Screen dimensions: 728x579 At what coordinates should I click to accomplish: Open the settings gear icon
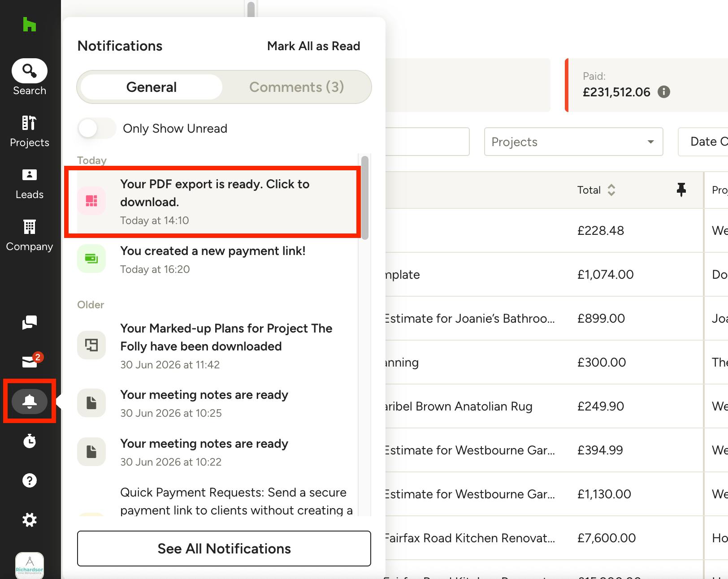[x=30, y=520]
